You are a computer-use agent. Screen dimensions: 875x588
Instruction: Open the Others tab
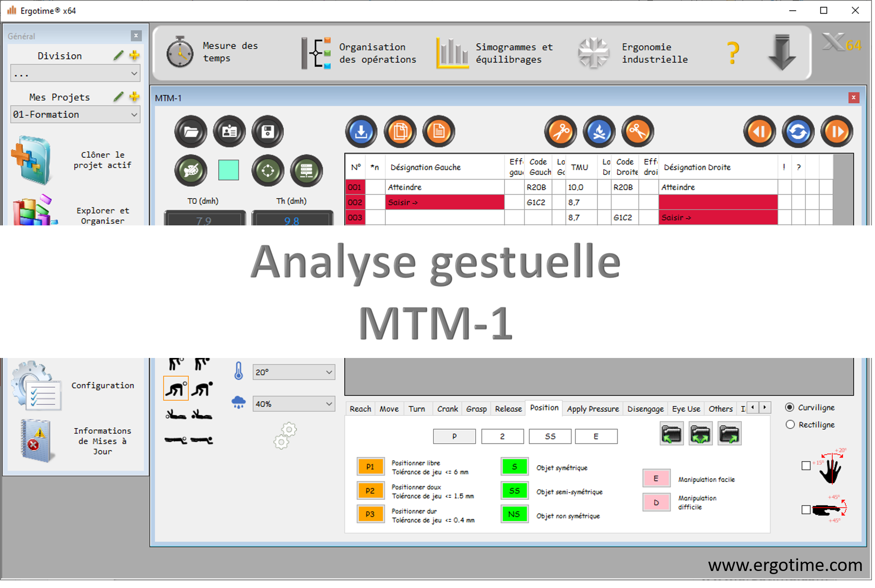720,409
